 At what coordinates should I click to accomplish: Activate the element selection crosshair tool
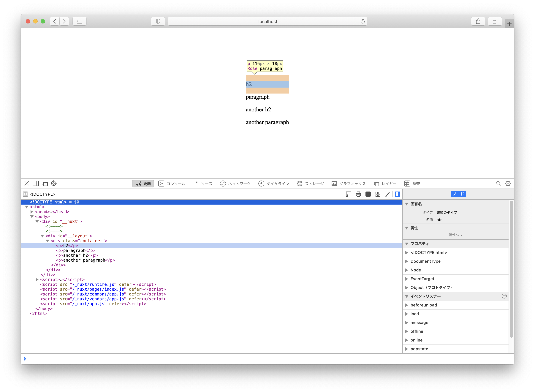54,183
